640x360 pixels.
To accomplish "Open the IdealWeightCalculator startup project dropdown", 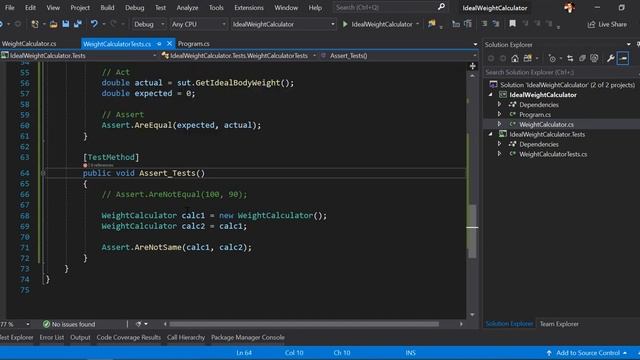I will (284, 24).
